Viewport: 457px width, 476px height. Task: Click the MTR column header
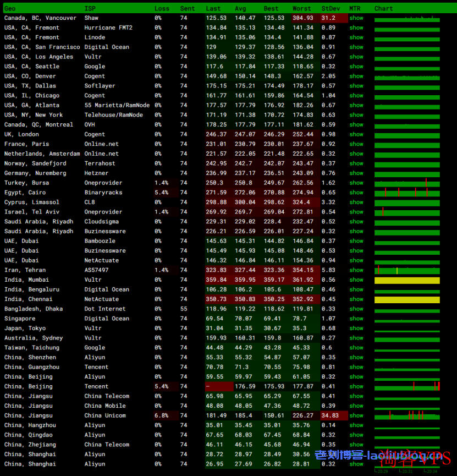[x=355, y=8]
